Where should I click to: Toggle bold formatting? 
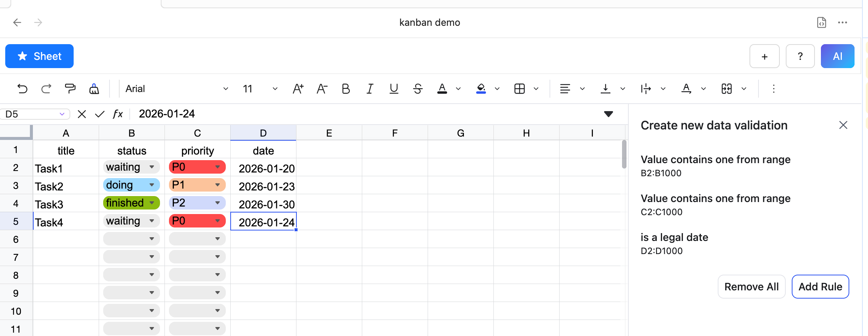click(346, 89)
